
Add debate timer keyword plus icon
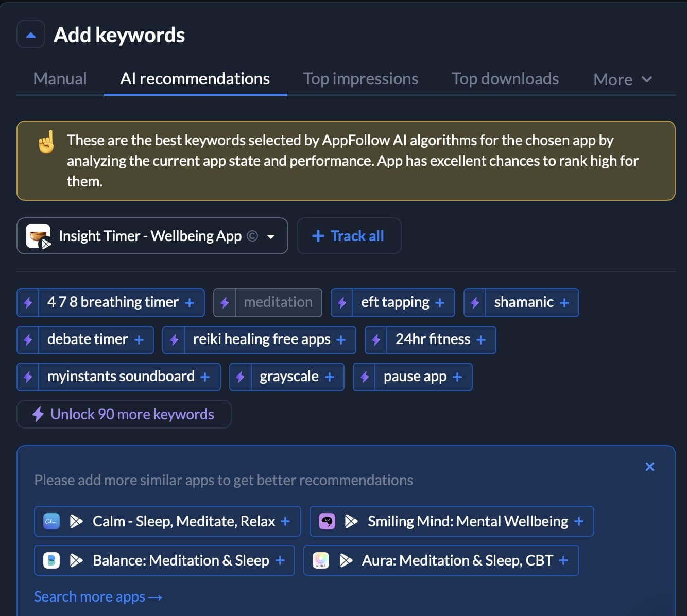coord(139,340)
